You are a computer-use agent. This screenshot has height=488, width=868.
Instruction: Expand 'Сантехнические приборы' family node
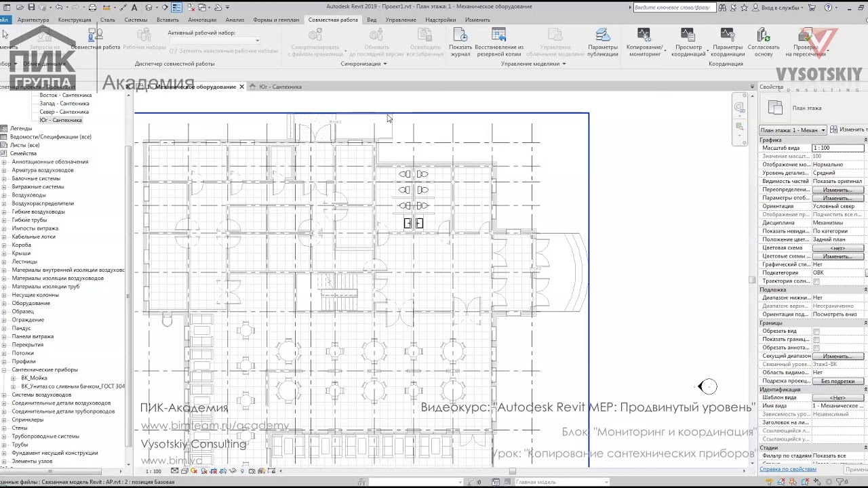coord(5,369)
